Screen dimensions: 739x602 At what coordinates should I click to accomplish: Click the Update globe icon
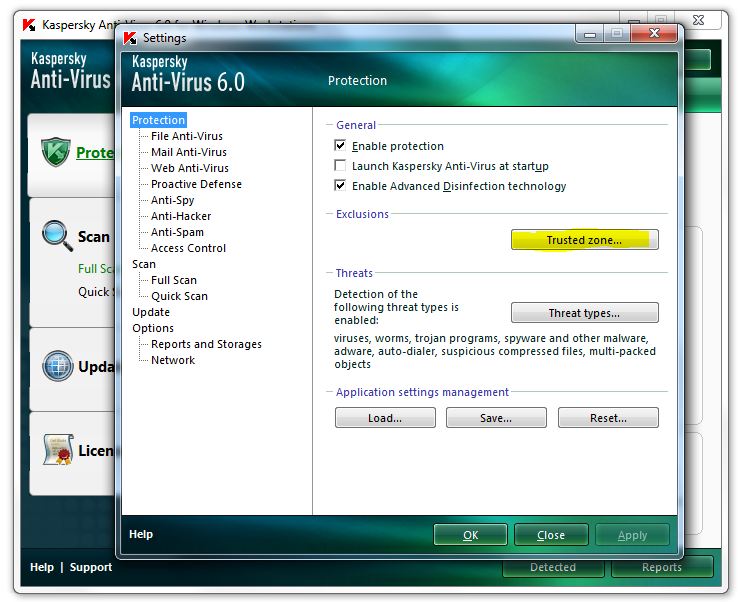click(x=57, y=366)
